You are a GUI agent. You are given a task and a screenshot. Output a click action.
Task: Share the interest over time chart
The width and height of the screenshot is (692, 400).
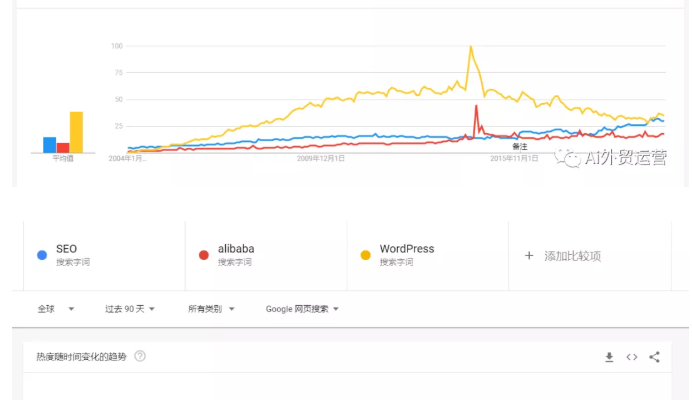(654, 357)
